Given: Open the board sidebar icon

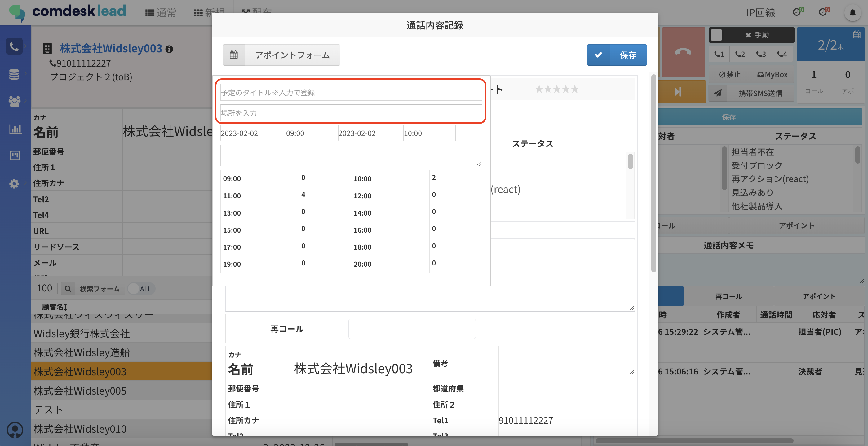Looking at the screenshot, I should click(15, 155).
